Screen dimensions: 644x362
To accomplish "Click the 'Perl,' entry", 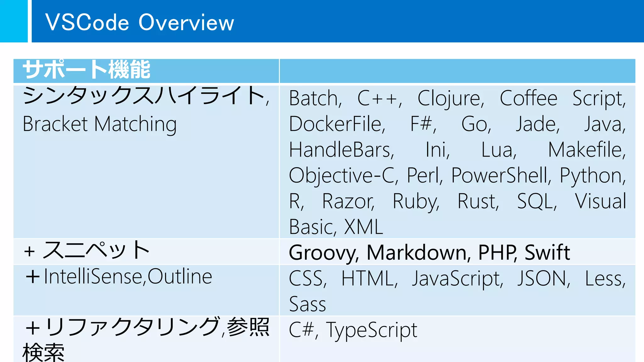I will point(425,175).
